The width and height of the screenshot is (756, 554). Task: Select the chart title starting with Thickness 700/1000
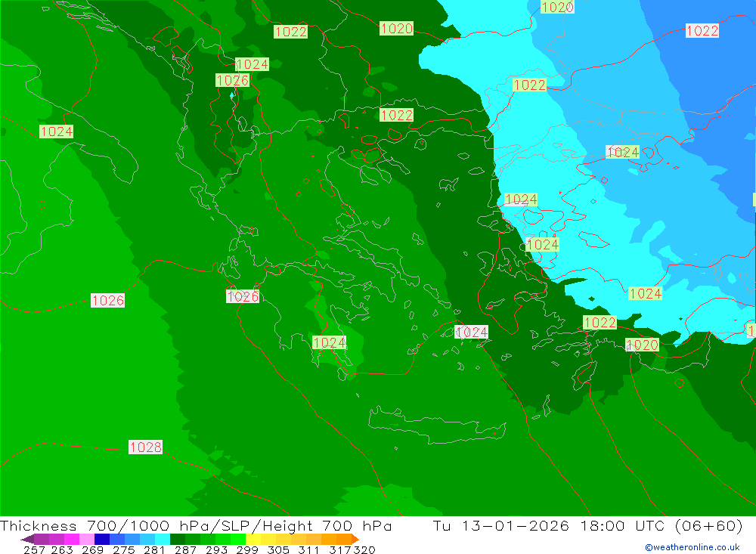tap(196, 525)
